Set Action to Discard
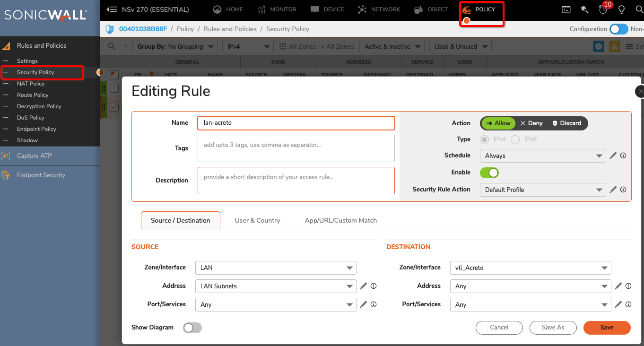Image resolution: width=644 pixels, height=346 pixels. point(567,123)
